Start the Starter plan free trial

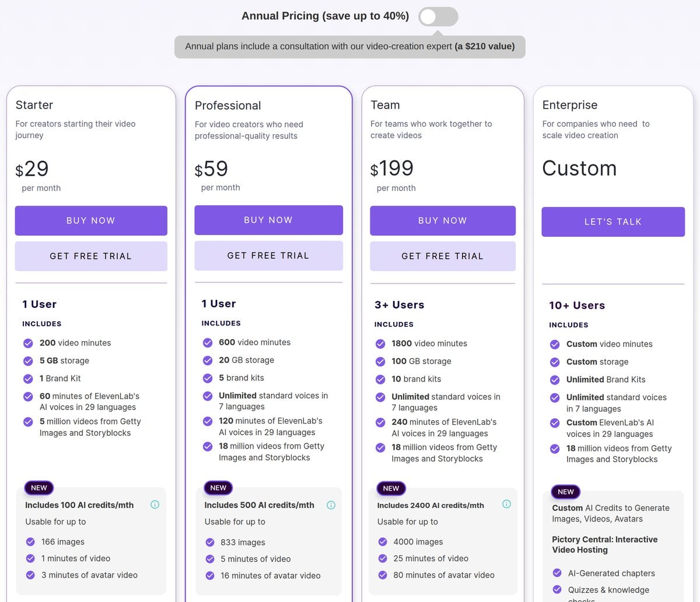[x=91, y=256]
